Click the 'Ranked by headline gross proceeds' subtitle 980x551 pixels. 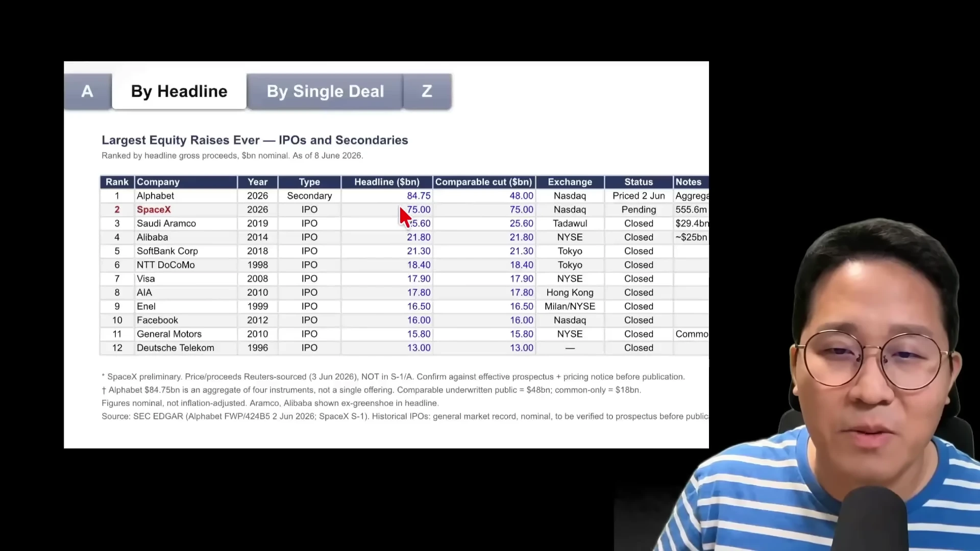(232, 156)
